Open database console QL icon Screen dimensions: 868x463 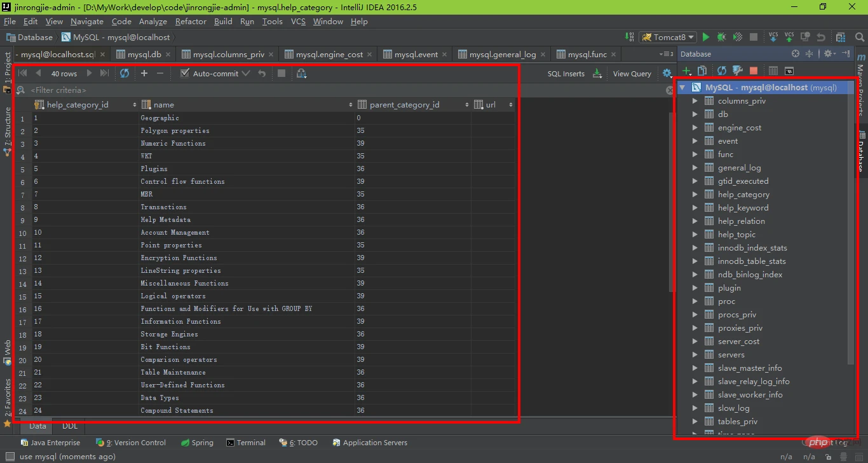point(789,71)
